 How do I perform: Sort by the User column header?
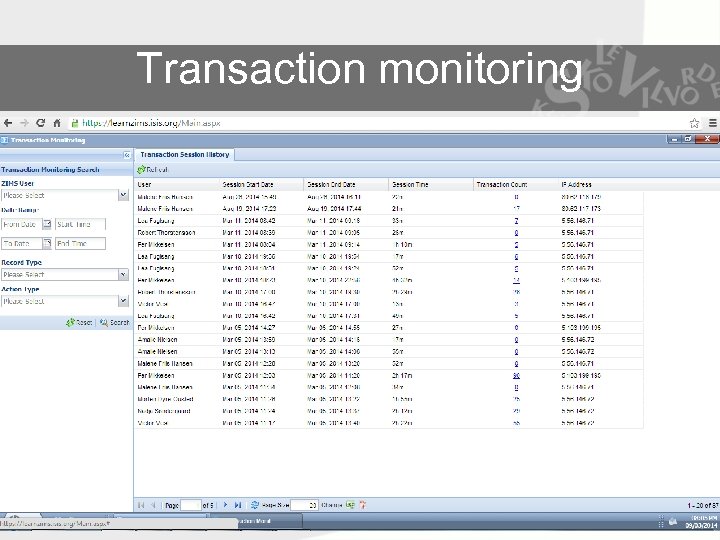click(177, 185)
